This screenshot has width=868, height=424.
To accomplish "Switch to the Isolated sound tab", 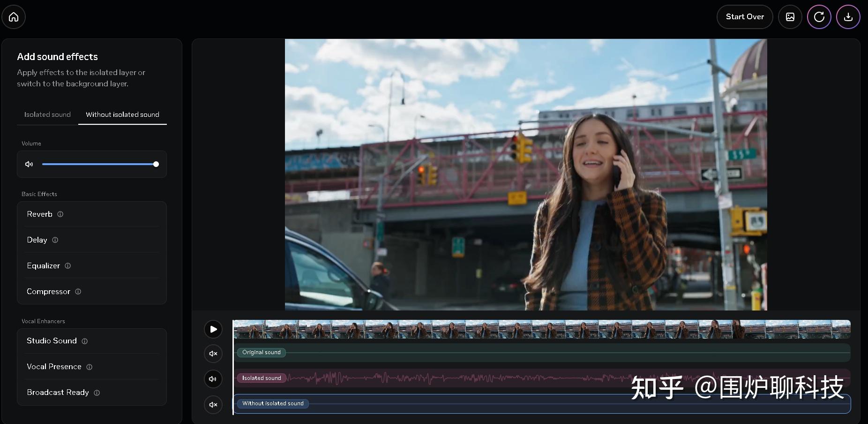I will 47,114.
